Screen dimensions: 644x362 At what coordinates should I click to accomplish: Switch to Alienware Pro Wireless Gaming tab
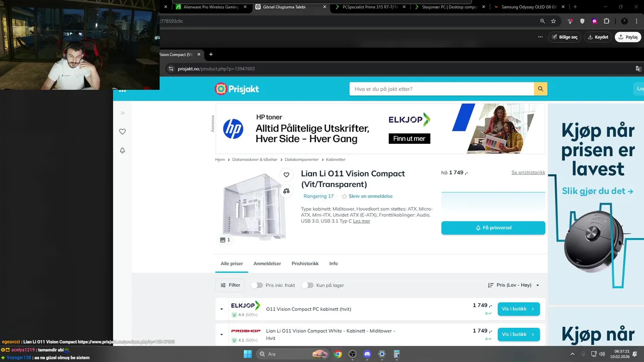pyautogui.click(x=211, y=7)
